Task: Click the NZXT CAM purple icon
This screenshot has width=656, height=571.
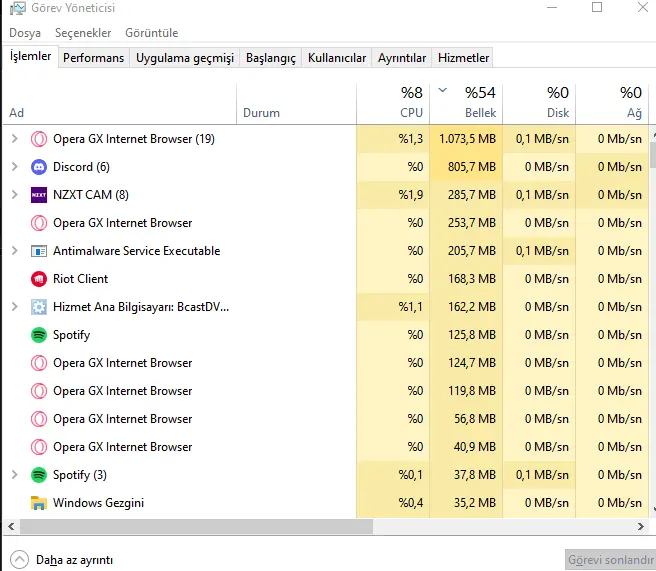Action: (39, 195)
